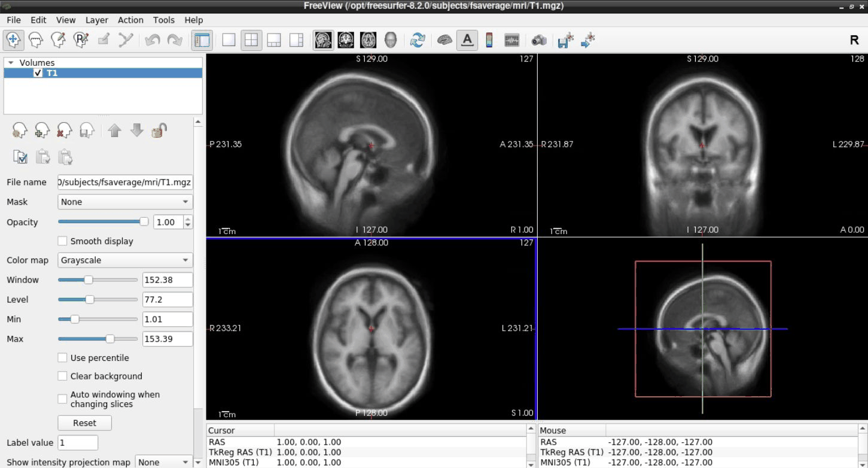Open Show intensity projection map dropdown
The width and height of the screenshot is (868, 468).
click(163, 462)
